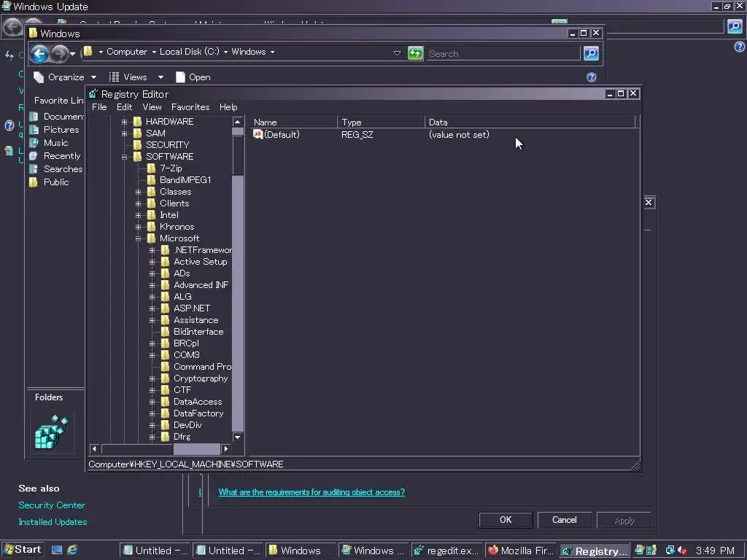Click the tree scroll up arrow
The image size is (747, 560).
coord(237,122)
